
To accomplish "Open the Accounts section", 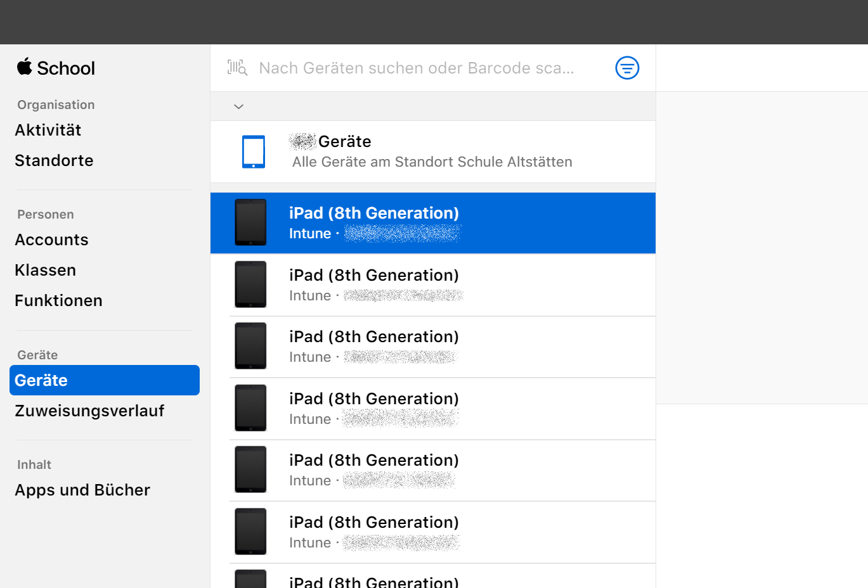I will click(x=51, y=240).
